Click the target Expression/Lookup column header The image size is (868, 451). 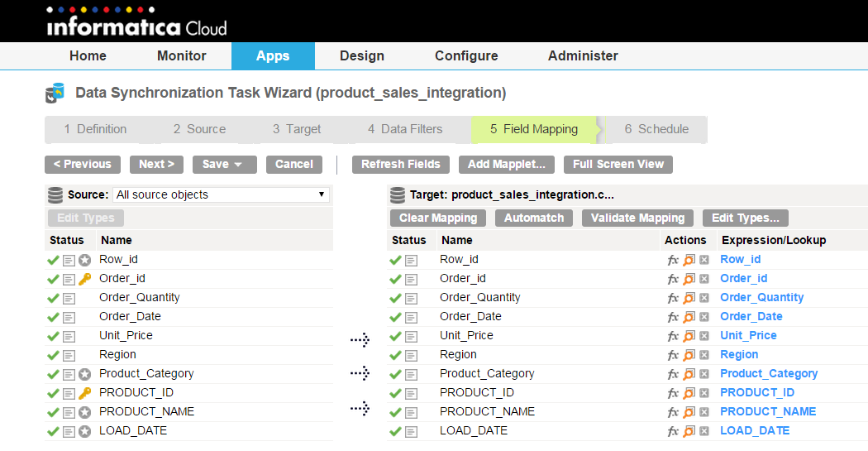[x=774, y=240]
